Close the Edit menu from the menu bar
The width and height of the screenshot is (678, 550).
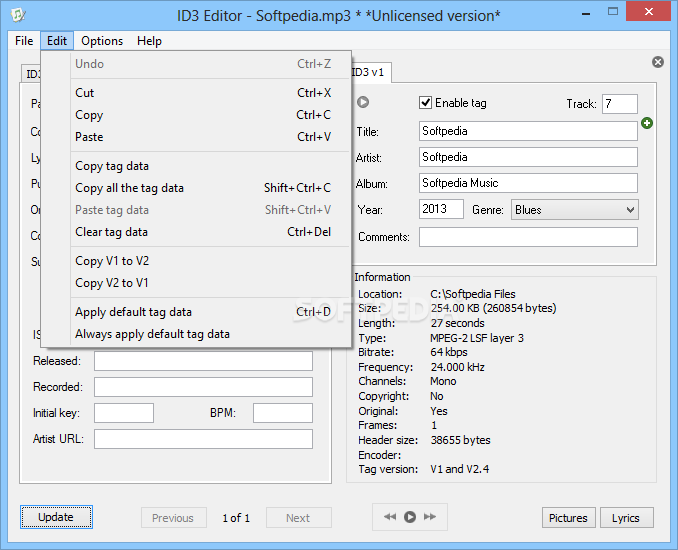[57, 41]
